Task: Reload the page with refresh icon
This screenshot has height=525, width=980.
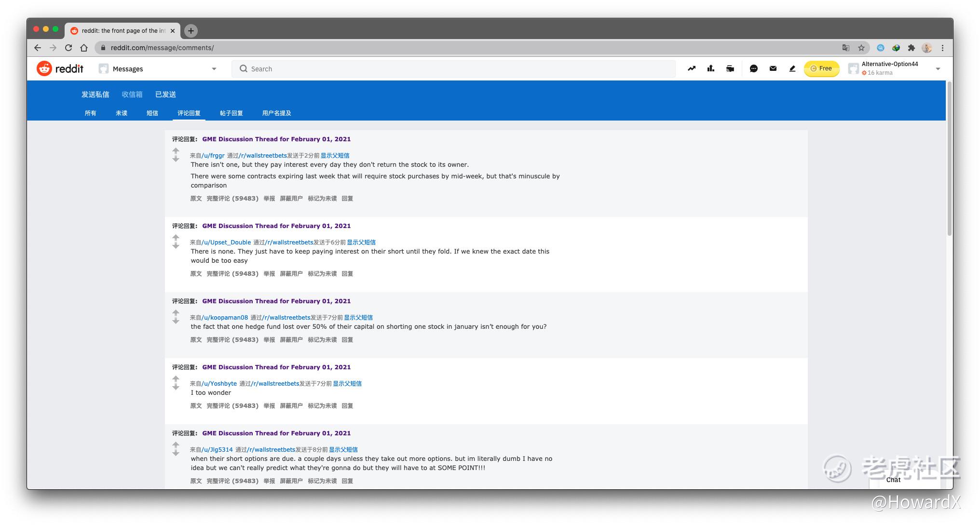Action: click(x=68, y=48)
